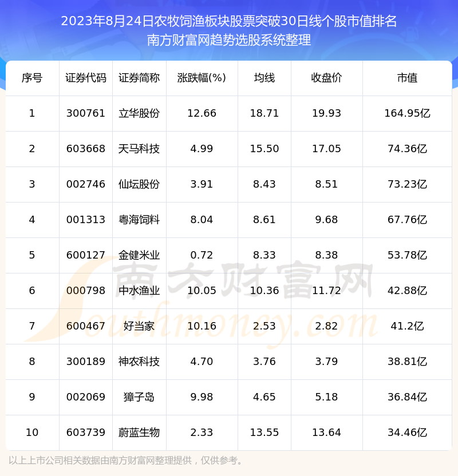This screenshot has height=476, width=458.
Task: Select stock code 300189
Action: coord(86,362)
